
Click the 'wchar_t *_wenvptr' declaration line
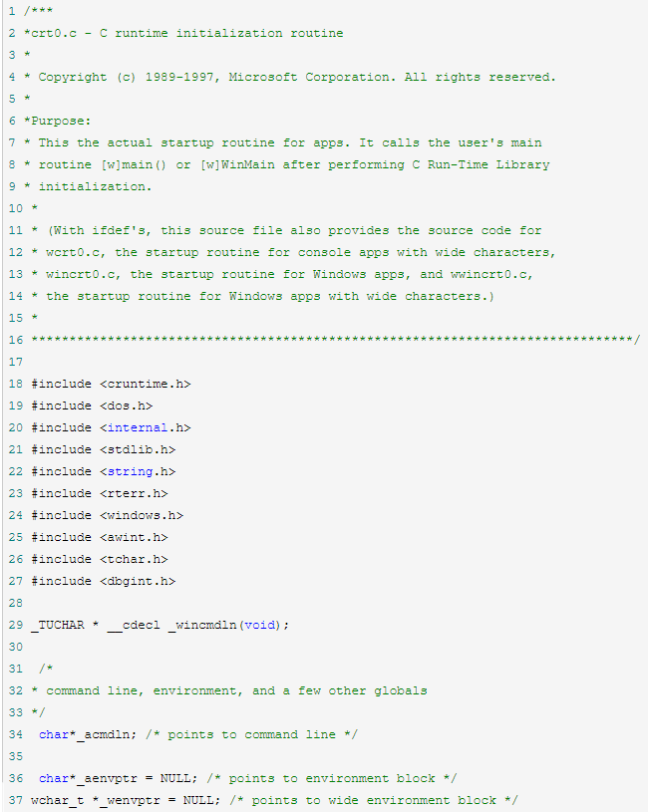point(274,801)
